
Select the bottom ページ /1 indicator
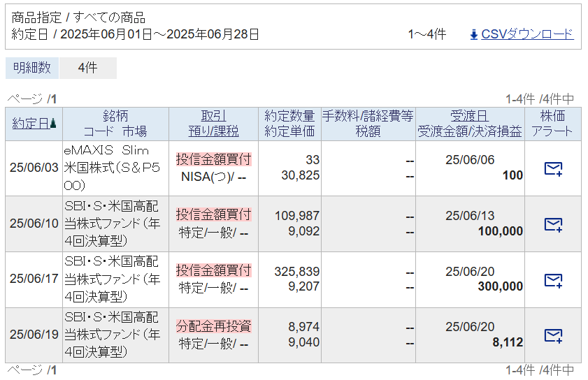pos(32,370)
